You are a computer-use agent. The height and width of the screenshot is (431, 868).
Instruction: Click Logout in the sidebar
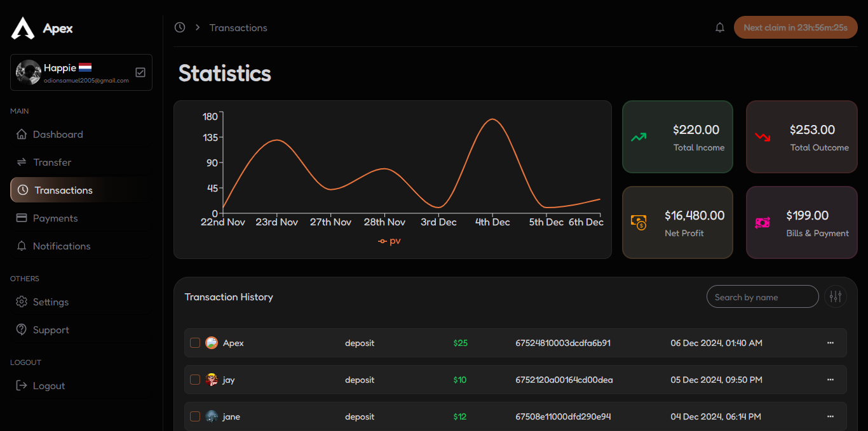pos(81,386)
